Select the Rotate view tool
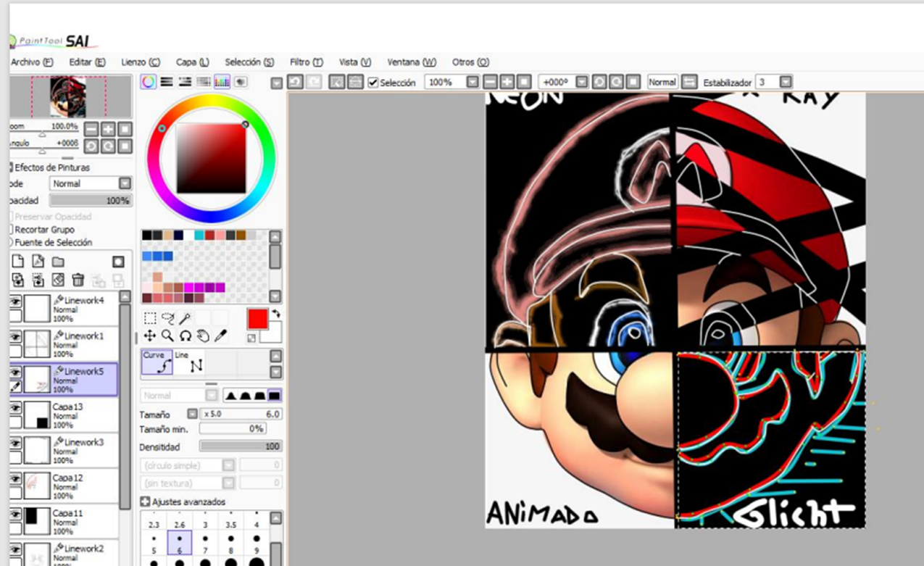 (x=186, y=336)
